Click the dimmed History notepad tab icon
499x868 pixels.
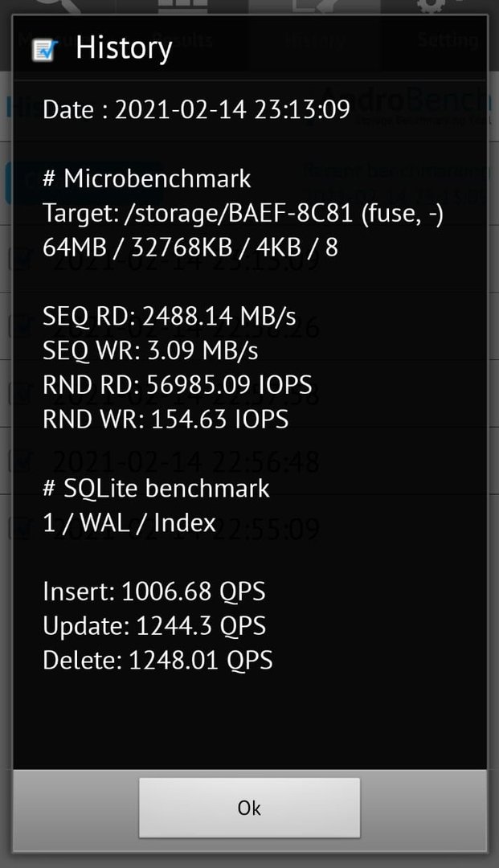click(x=315, y=6)
